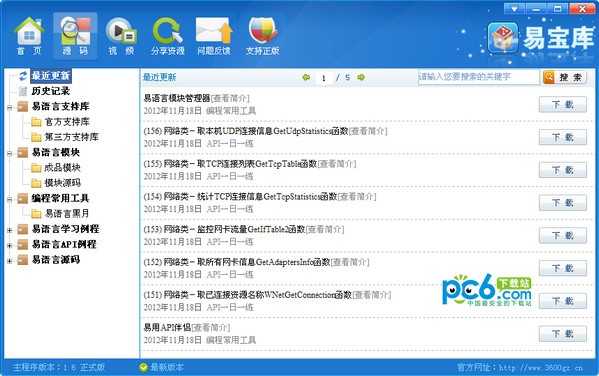
Task: Click the 最新版本 status checkmark icon
Action: coord(144,367)
